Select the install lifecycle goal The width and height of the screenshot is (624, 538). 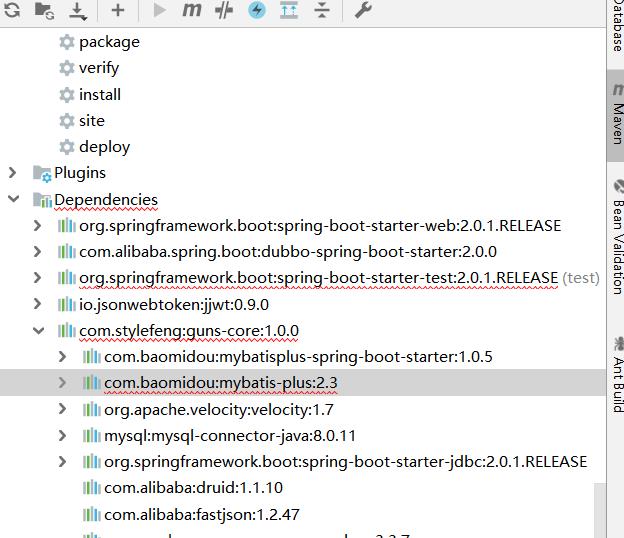100,95
